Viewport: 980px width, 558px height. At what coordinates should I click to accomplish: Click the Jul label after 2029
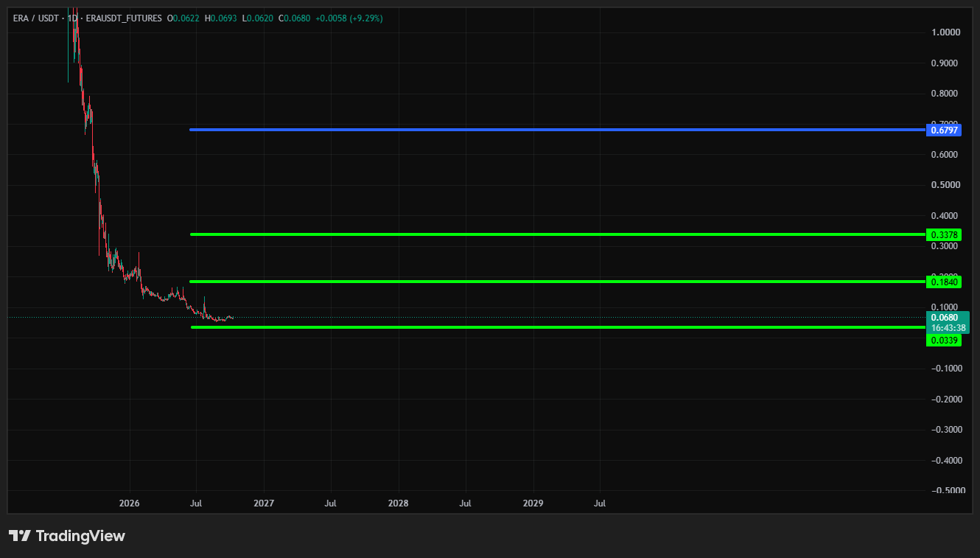tap(600, 504)
